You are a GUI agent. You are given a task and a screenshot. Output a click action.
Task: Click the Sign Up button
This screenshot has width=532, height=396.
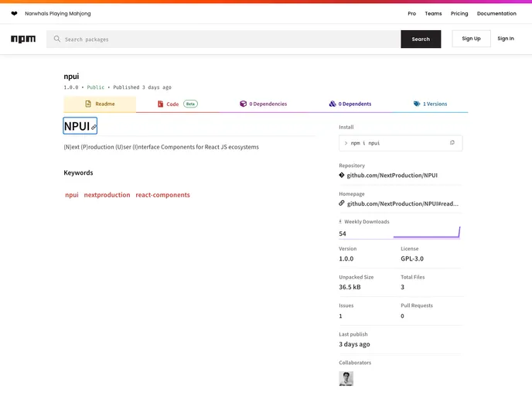pos(471,39)
